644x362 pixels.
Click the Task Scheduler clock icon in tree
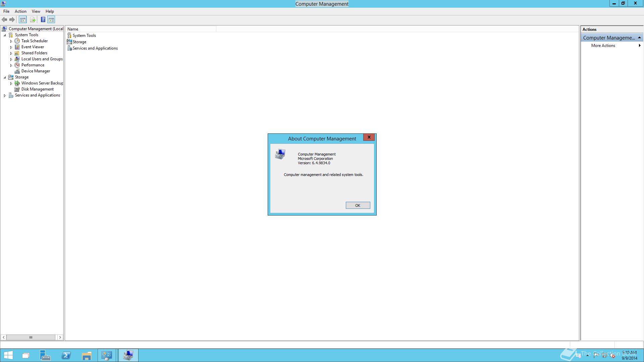tap(17, 41)
